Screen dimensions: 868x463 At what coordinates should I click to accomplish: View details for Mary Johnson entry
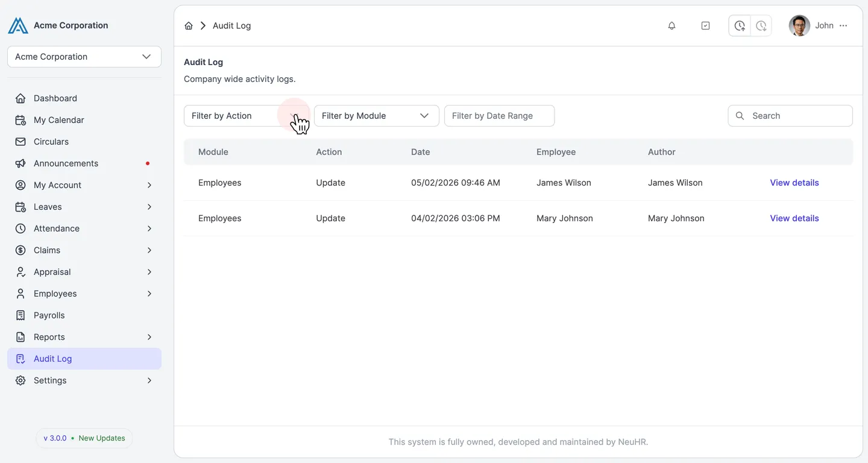point(794,218)
